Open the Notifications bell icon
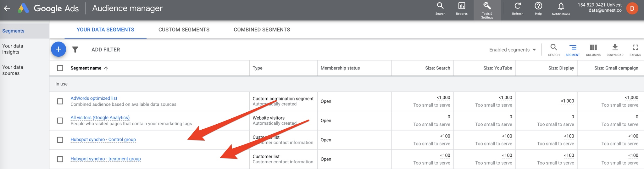The height and width of the screenshot is (169, 644). 561,9
